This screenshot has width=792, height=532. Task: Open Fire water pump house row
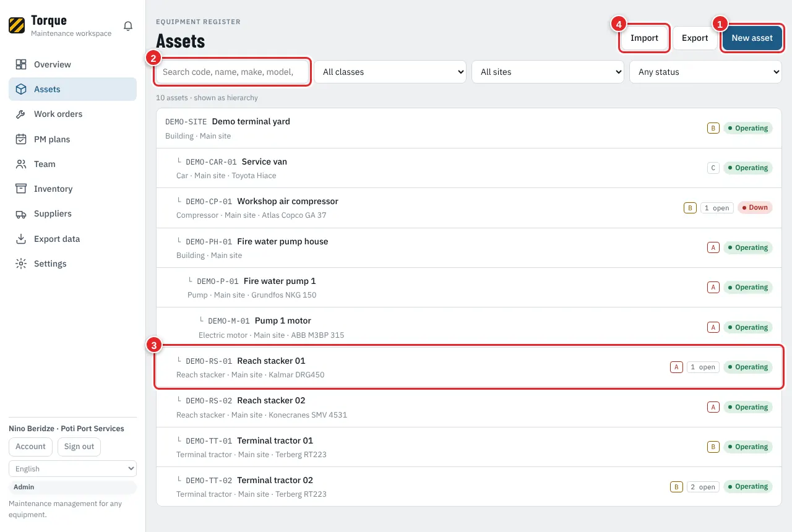(469, 247)
